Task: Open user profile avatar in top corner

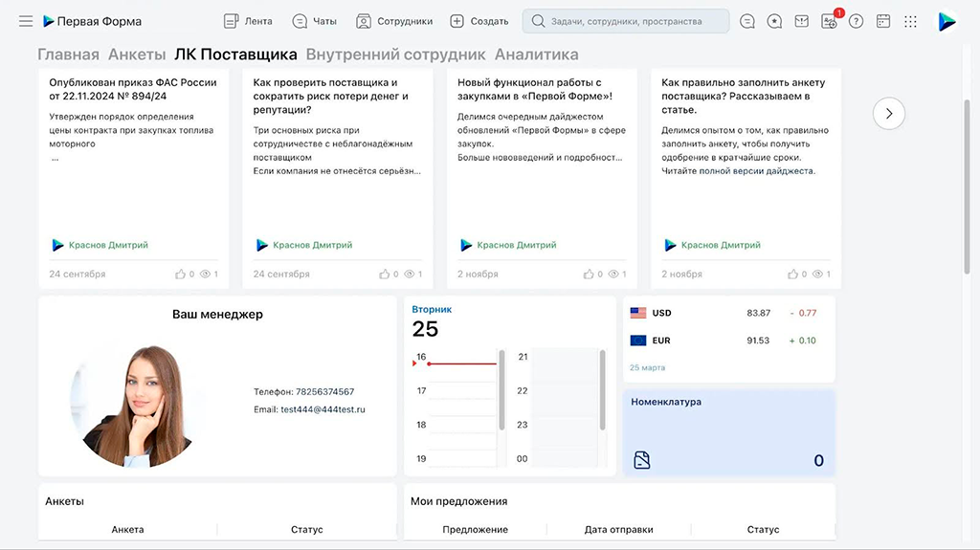Action: [x=947, y=21]
